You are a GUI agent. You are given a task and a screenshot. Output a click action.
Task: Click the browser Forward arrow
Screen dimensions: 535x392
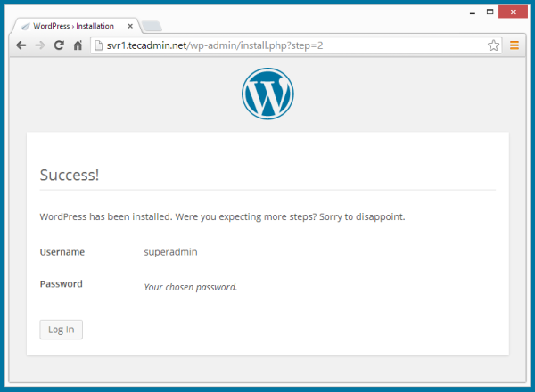point(39,45)
